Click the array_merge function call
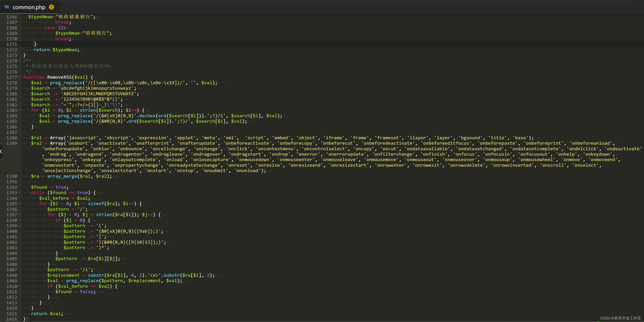This screenshot has height=322, width=644. tap(62, 176)
